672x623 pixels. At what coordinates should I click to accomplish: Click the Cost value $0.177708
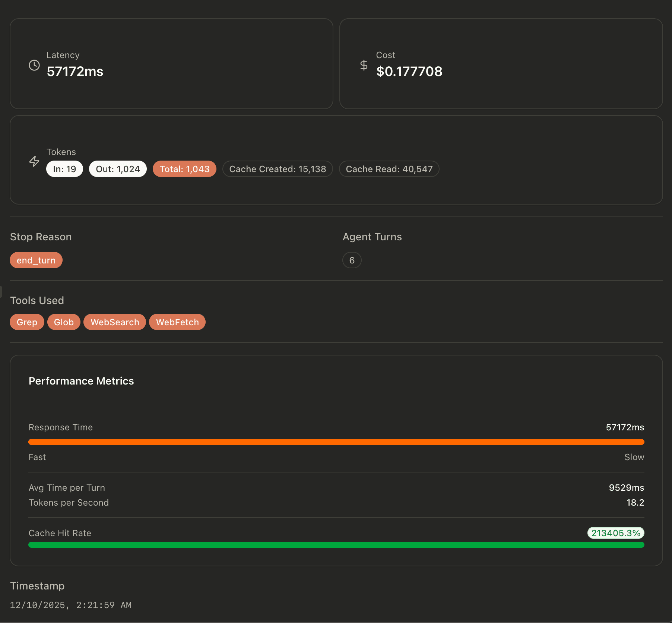coord(409,71)
